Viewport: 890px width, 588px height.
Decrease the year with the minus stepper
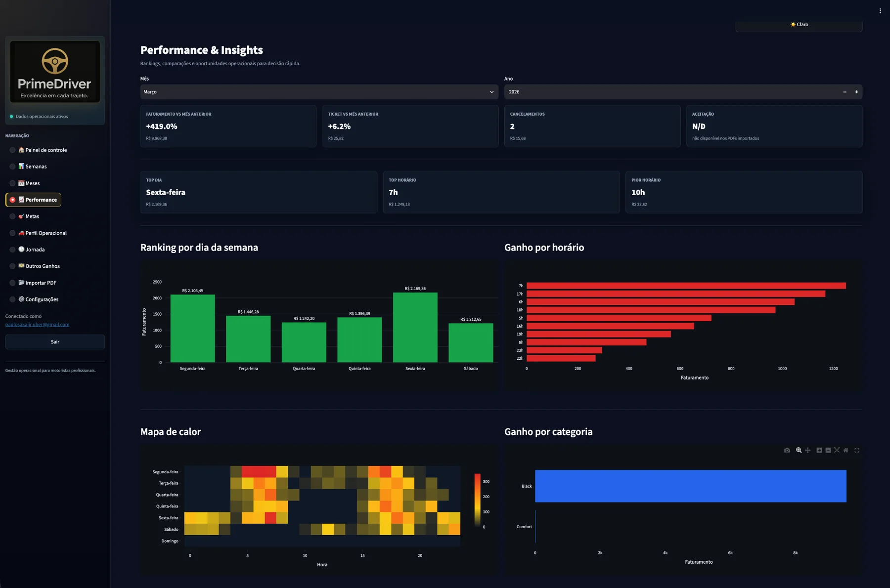[x=845, y=92]
